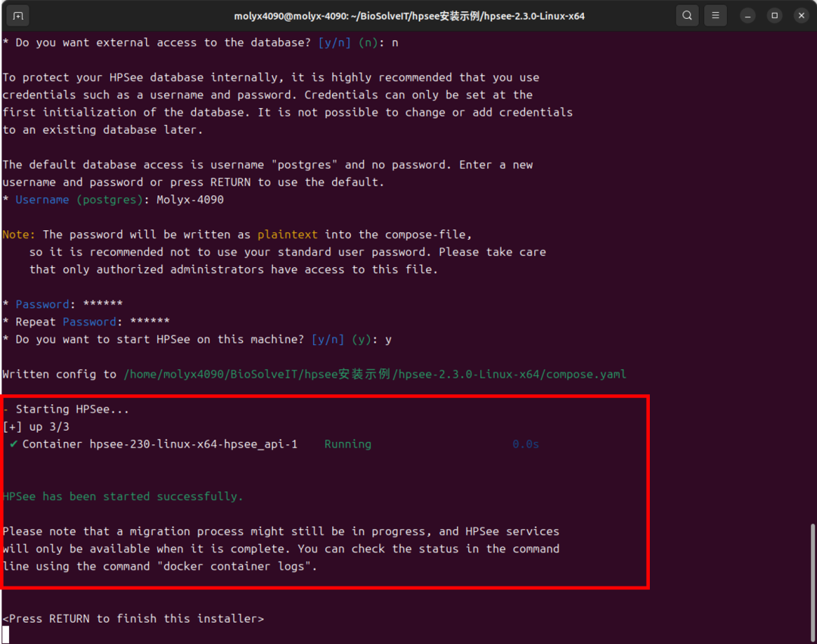Click the terminal cursor block at the bottom
Screen dimensions: 817x644
[x=6, y=635]
